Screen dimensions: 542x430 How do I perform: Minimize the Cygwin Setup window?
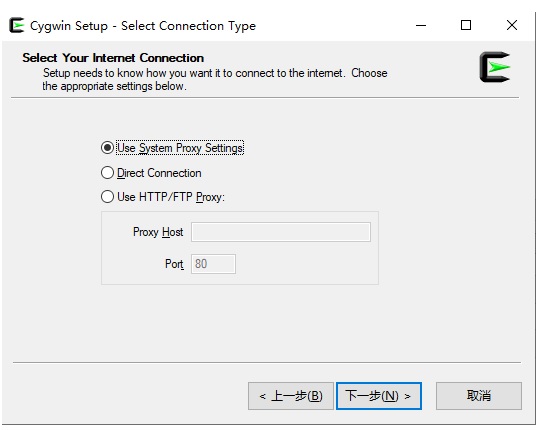pos(421,25)
